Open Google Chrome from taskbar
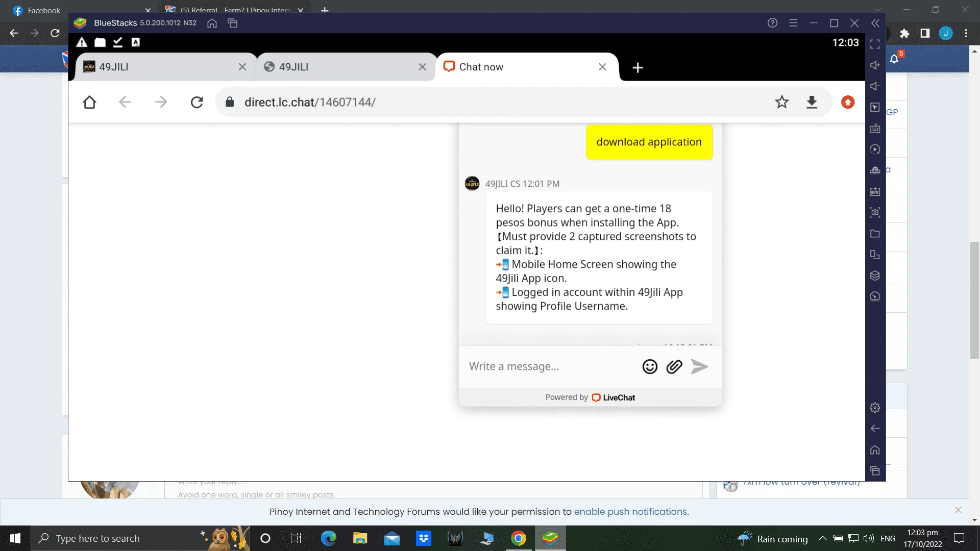This screenshot has height=551, width=980. tap(519, 538)
